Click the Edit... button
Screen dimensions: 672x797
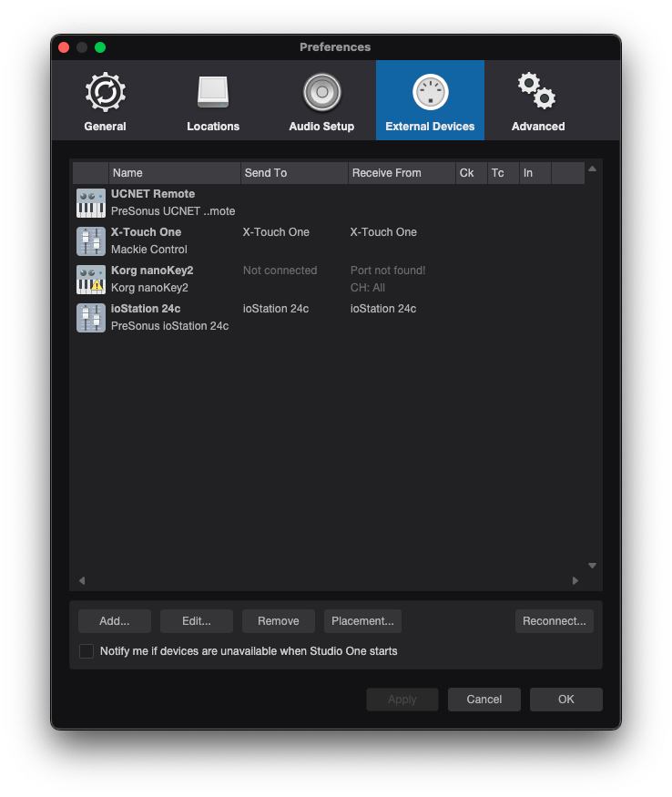[x=196, y=621]
